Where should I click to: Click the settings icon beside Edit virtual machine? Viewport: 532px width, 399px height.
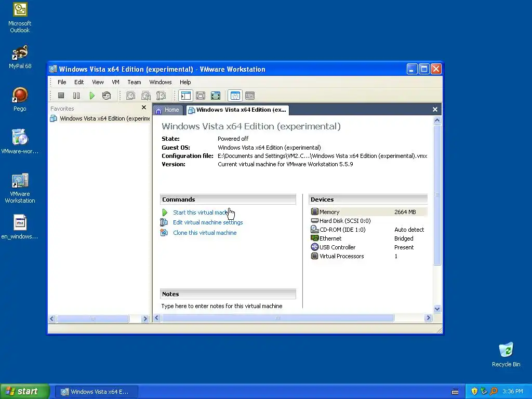[164, 222]
